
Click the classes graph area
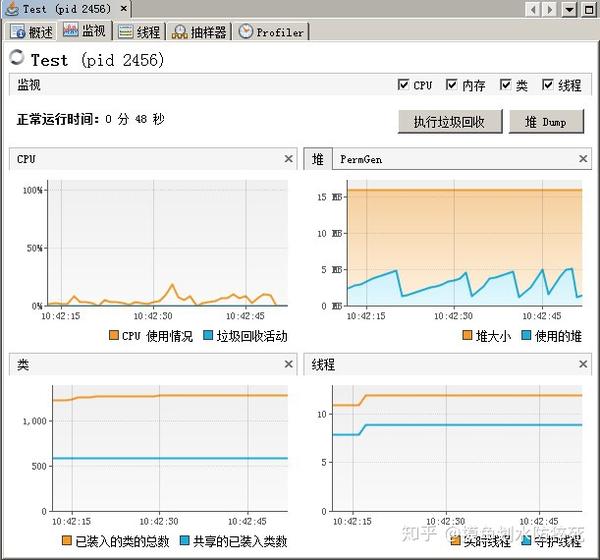170,448
